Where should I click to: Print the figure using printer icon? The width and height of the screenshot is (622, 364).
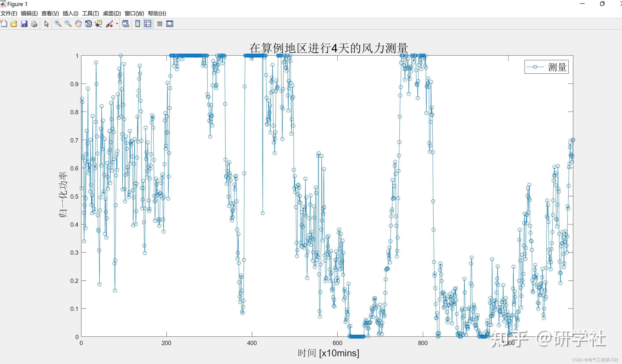click(34, 24)
